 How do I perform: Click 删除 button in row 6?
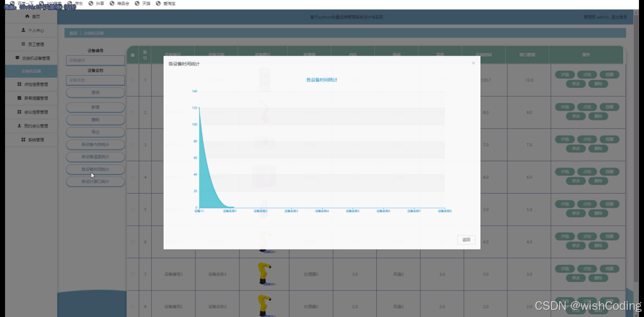pos(598,246)
